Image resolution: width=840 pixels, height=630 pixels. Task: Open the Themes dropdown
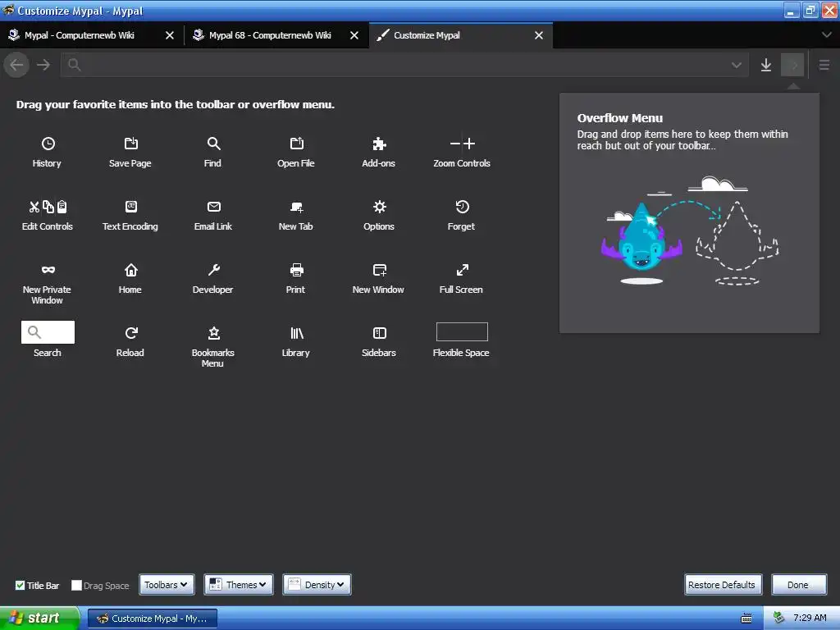(x=239, y=584)
